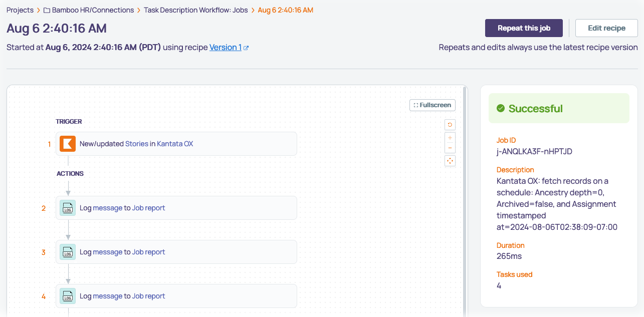
Task: Go to Projects in breadcrumb
Action: [20, 10]
